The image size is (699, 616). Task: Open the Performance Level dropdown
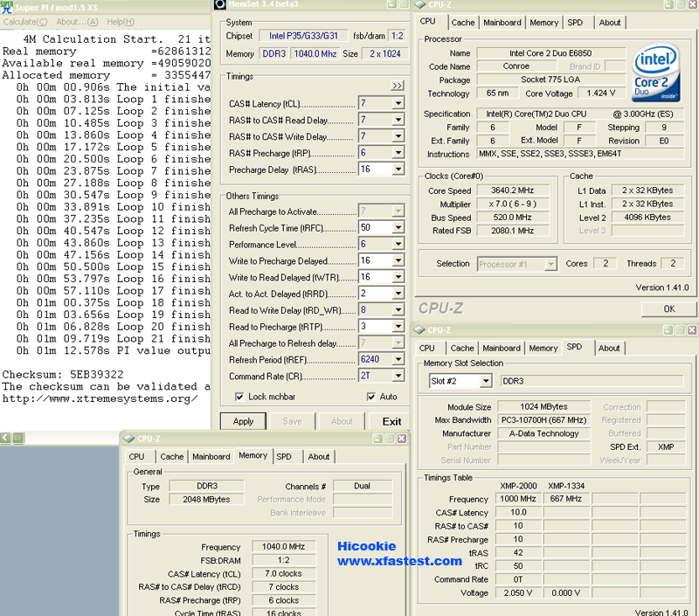click(x=398, y=245)
